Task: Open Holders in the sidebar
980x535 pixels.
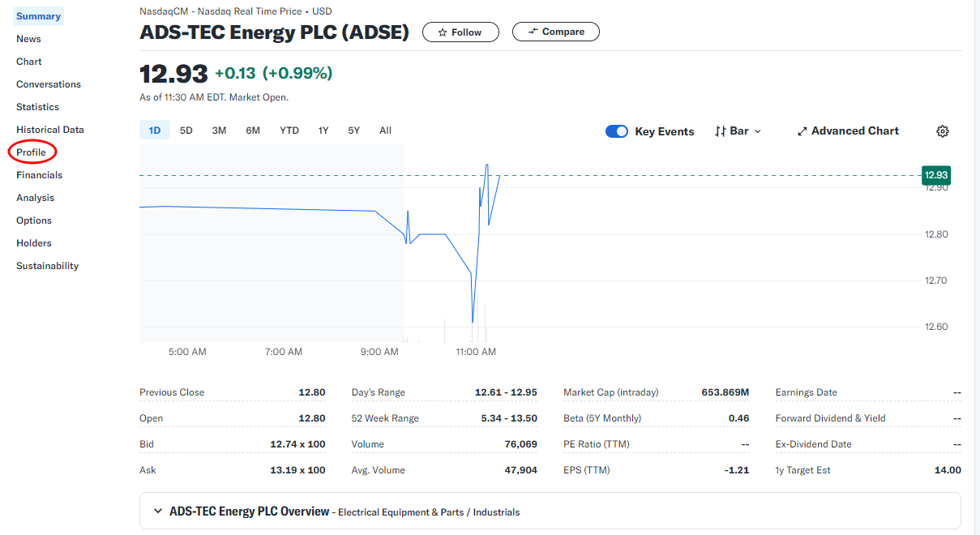Action: tap(34, 243)
